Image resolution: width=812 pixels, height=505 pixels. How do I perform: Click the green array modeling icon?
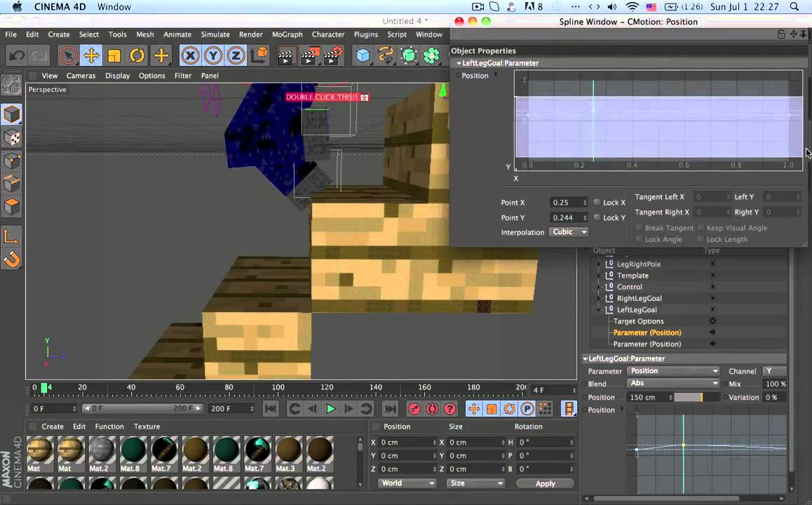431,55
